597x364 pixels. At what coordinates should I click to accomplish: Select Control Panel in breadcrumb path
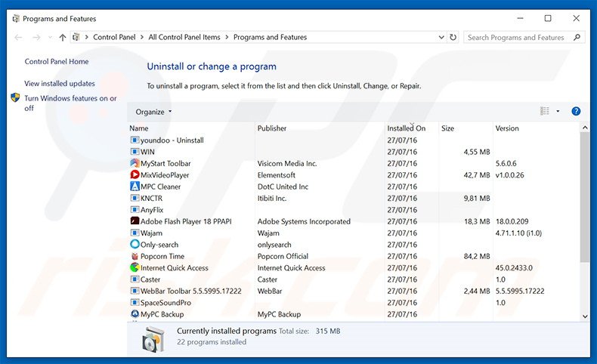tap(114, 37)
